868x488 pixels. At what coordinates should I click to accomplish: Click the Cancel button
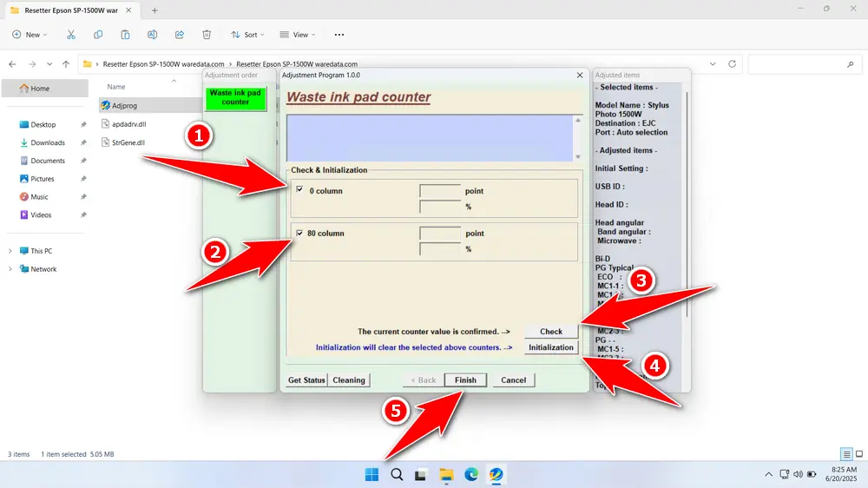tap(513, 380)
